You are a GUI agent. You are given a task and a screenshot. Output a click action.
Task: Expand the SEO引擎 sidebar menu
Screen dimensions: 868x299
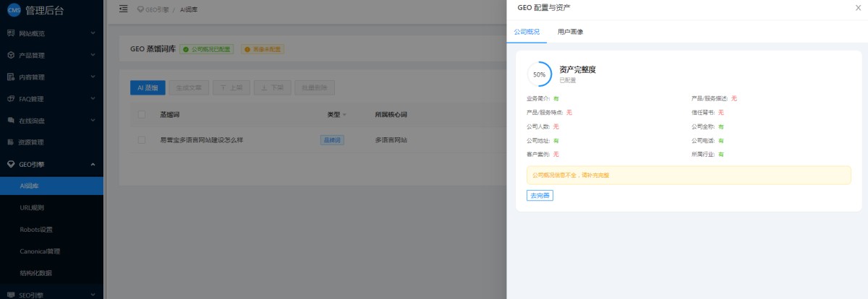point(93,295)
